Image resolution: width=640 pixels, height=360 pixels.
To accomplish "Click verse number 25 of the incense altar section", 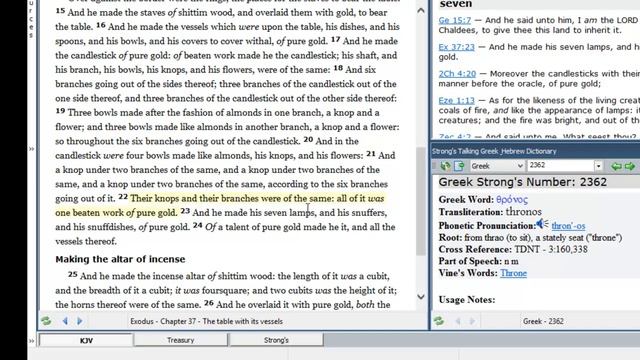I will point(73,274).
